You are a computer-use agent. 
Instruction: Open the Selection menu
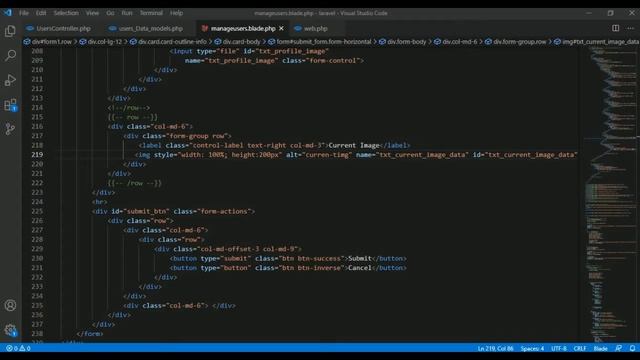tap(66, 13)
